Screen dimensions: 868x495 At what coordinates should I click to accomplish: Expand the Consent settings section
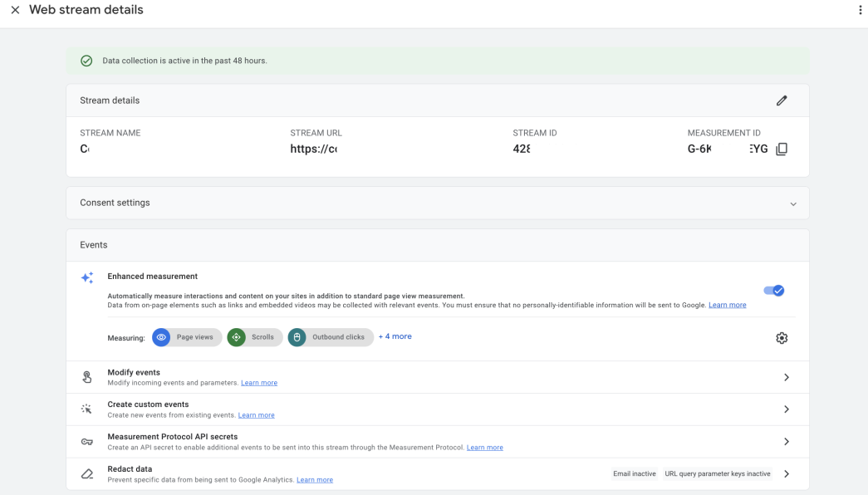tap(793, 203)
